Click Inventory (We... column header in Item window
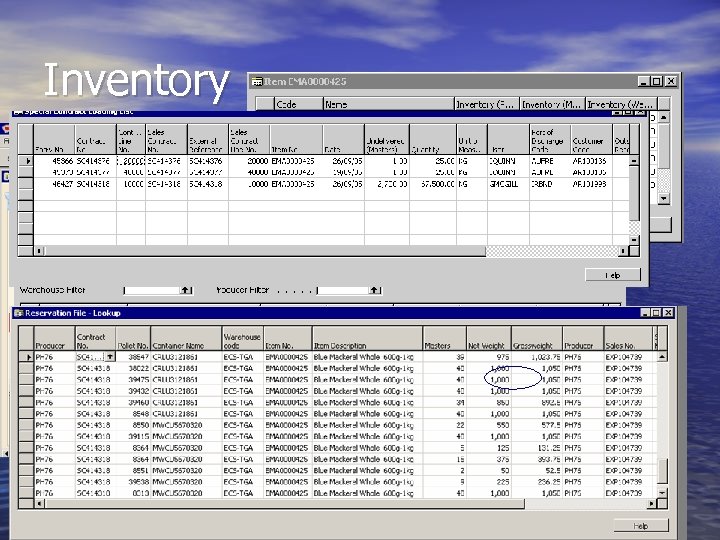 (x=622, y=104)
